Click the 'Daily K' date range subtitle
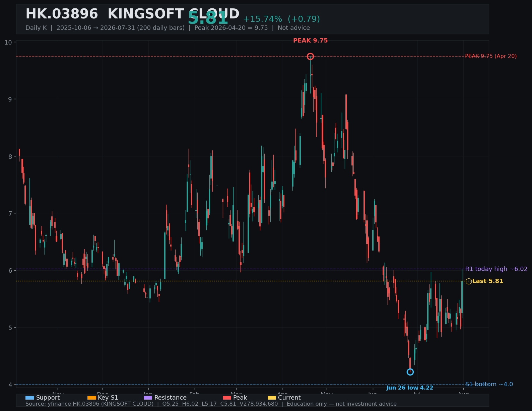Image resolution: width=532 pixels, height=411 pixels. (x=168, y=28)
